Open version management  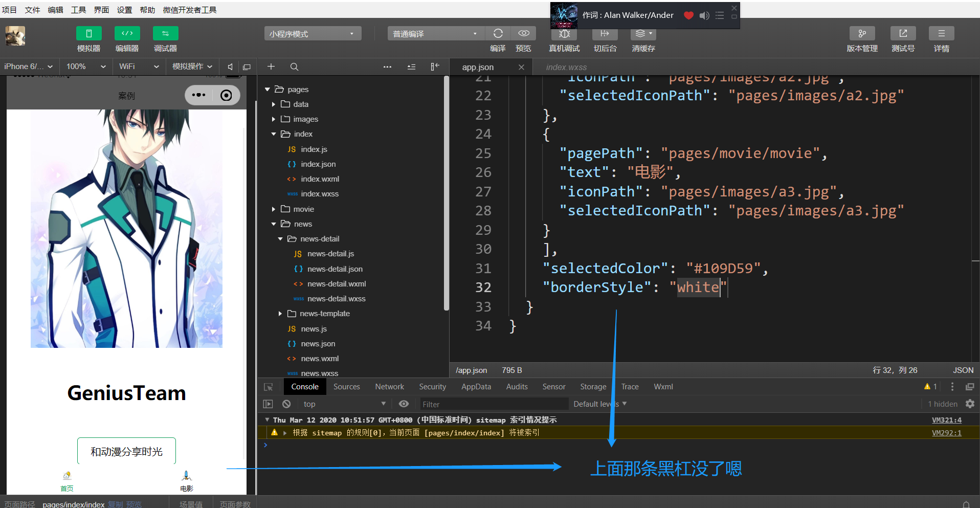[862, 34]
